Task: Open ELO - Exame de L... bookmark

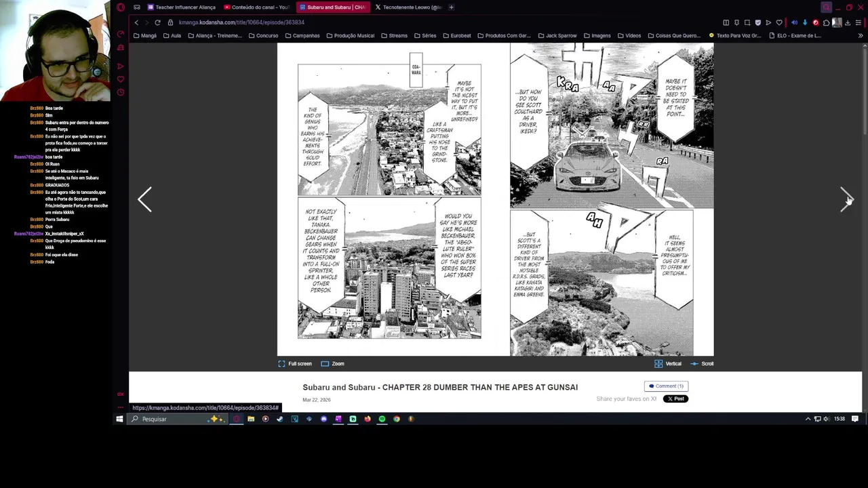Action: click(795, 35)
